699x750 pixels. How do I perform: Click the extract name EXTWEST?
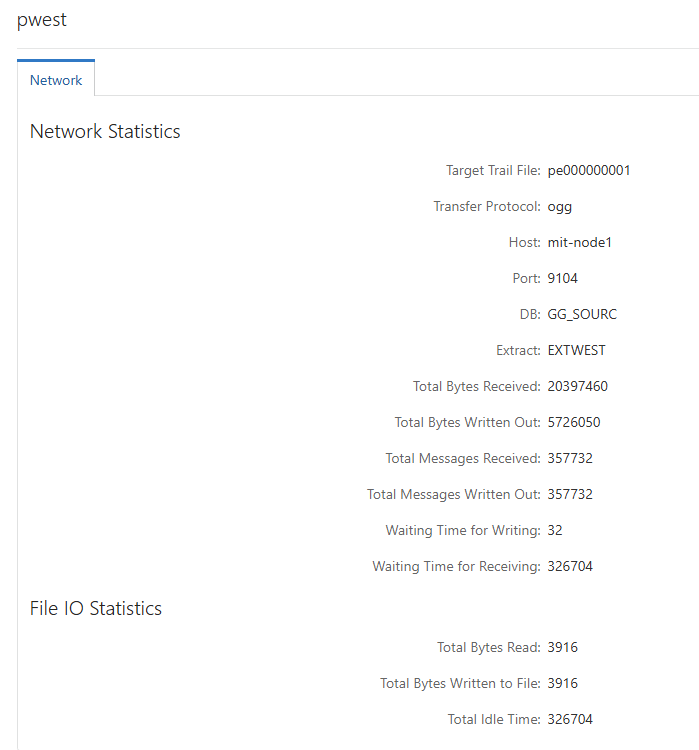pyautogui.click(x=577, y=350)
